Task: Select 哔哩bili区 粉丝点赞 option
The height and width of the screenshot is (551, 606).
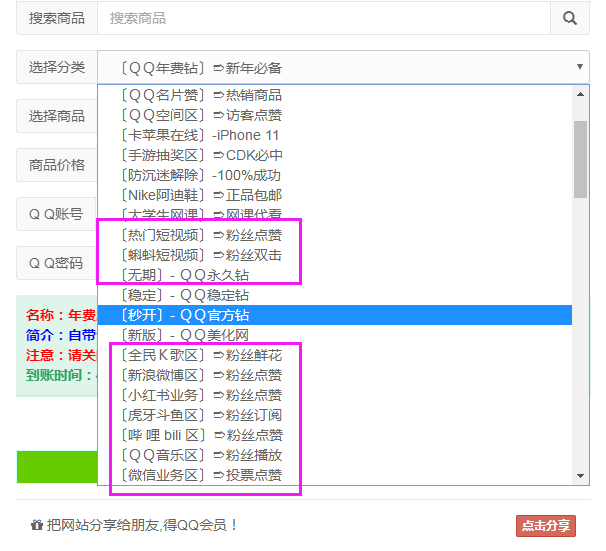Action: point(200,435)
